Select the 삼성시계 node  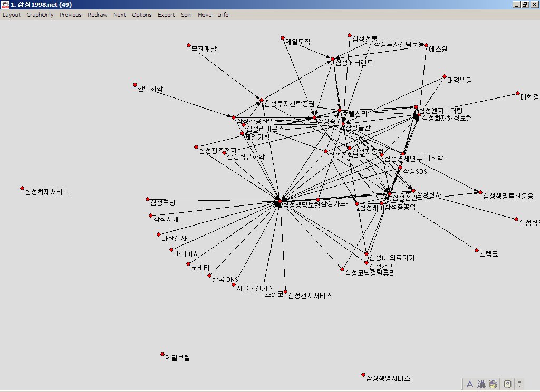(151, 216)
